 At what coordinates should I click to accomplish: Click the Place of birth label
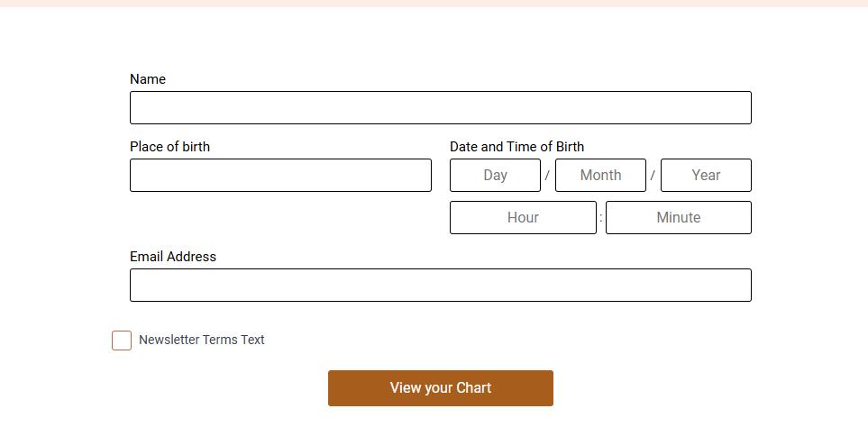click(169, 147)
